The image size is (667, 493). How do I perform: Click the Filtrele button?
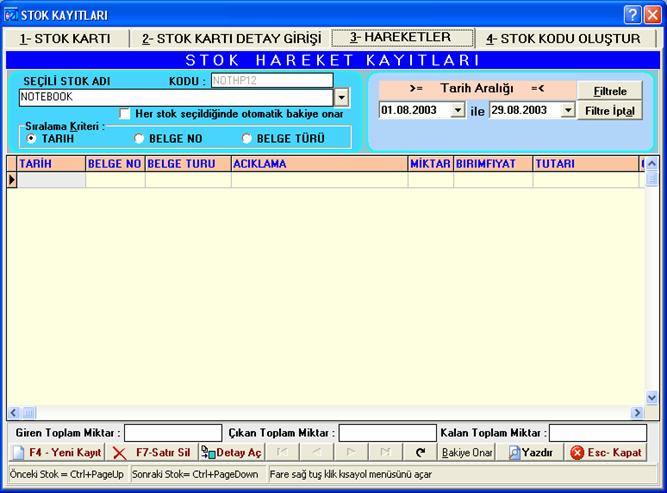click(610, 91)
